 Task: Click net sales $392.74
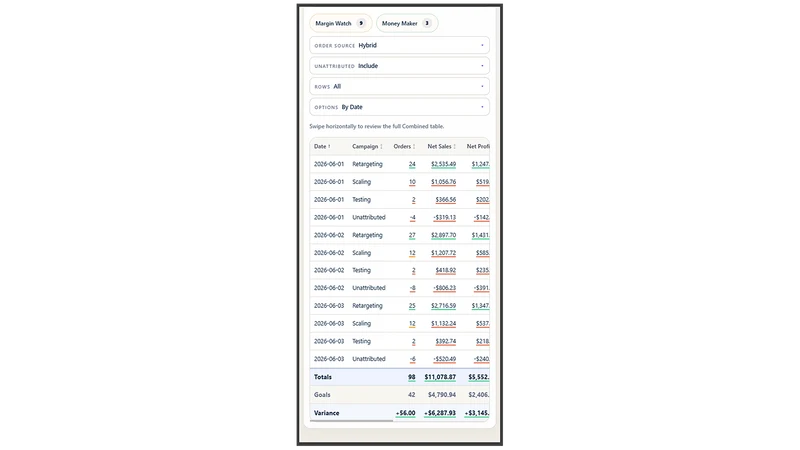pos(445,341)
